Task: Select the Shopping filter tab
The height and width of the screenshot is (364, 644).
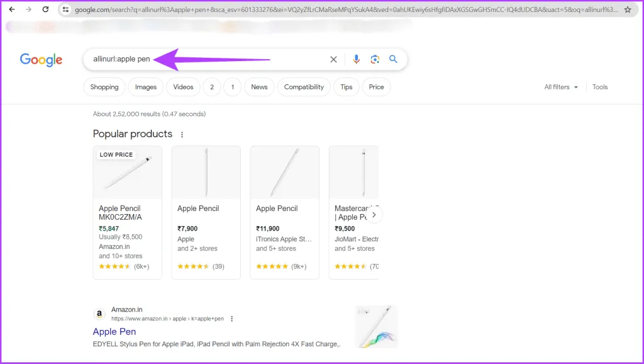Action: 104,87
